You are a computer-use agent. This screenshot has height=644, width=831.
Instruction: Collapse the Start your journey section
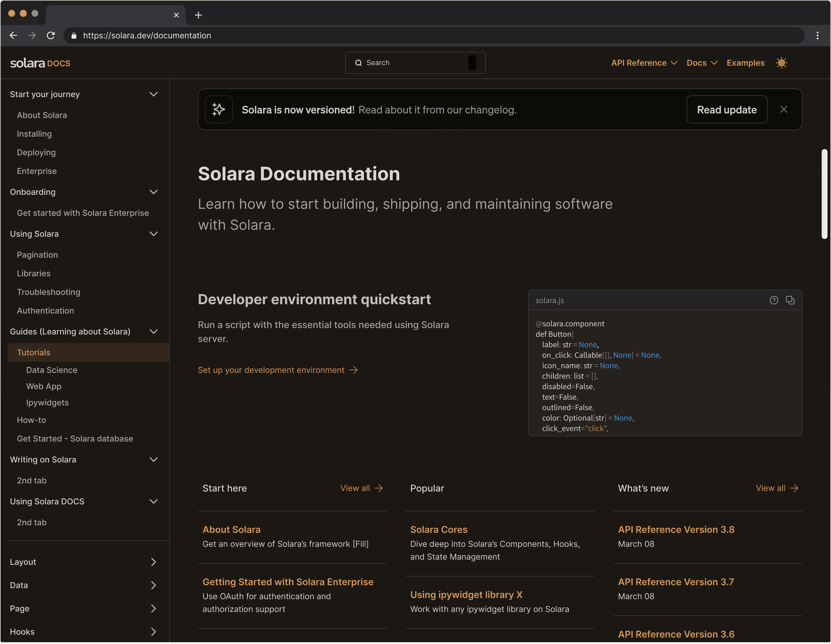tap(153, 94)
